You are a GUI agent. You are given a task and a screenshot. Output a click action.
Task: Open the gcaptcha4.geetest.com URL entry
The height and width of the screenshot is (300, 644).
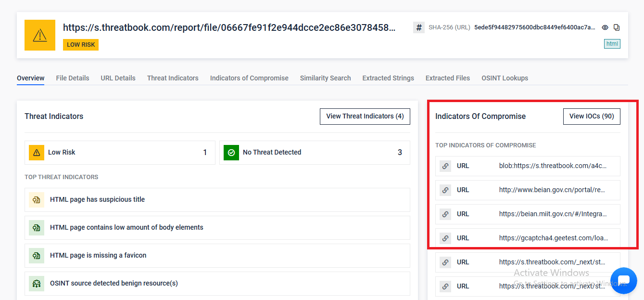[553, 238]
